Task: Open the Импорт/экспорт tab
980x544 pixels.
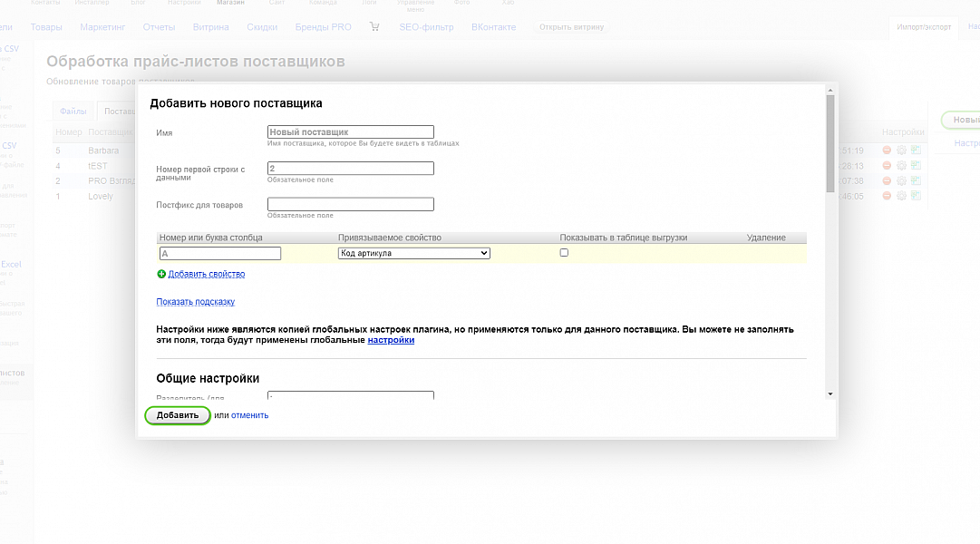Action: pyautogui.click(x=924, y=27)
